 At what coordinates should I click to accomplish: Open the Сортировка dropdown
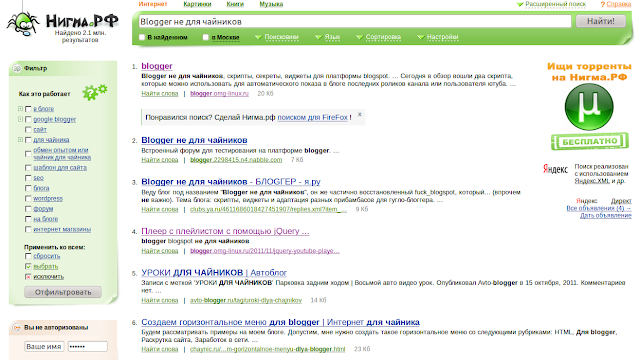[x=378, y=37]
